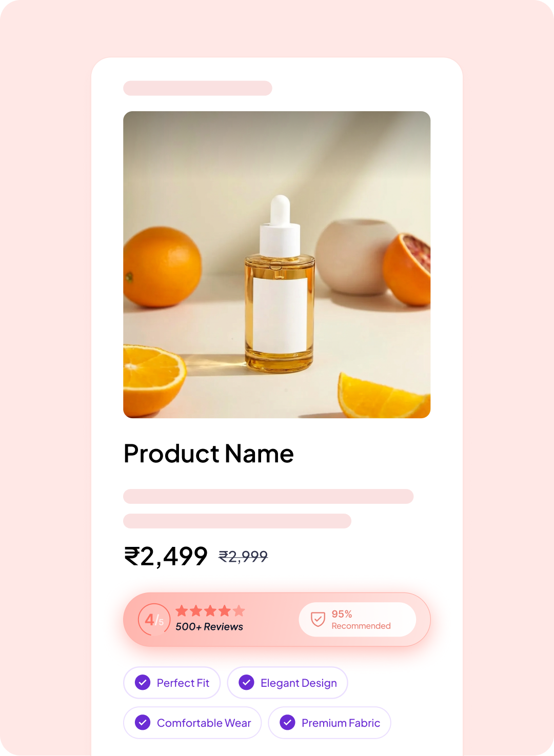Viewport: 554px width, 756px height.
Task: Select the Comfortable Wear feature chip
Action: pyautogui.click(x=192, y=722)
